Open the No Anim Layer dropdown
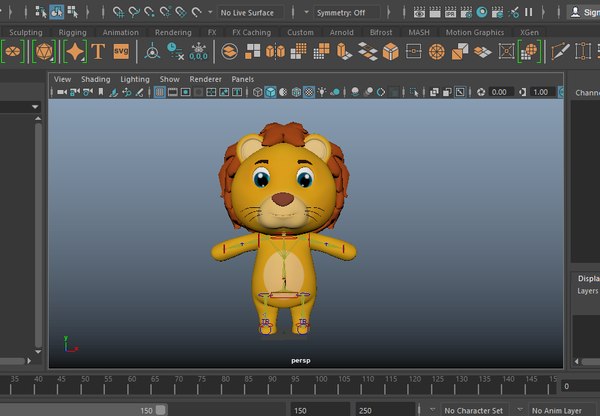This screenshot has height=416, width=600. [562, 410]
